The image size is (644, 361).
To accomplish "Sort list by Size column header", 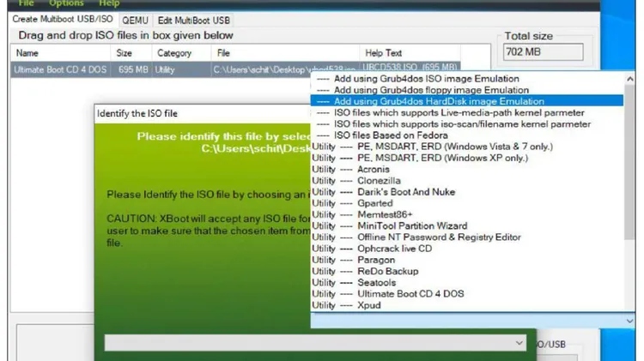I will [131, 53].
